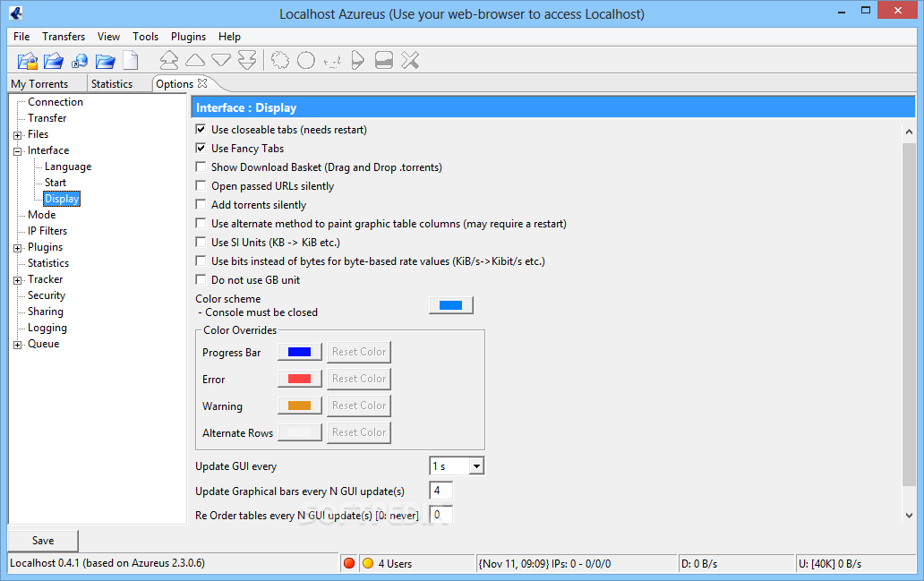Screen dimensions: 924x581
Task: Open the Update GUI every dropdown
Action: click(476, 466)
